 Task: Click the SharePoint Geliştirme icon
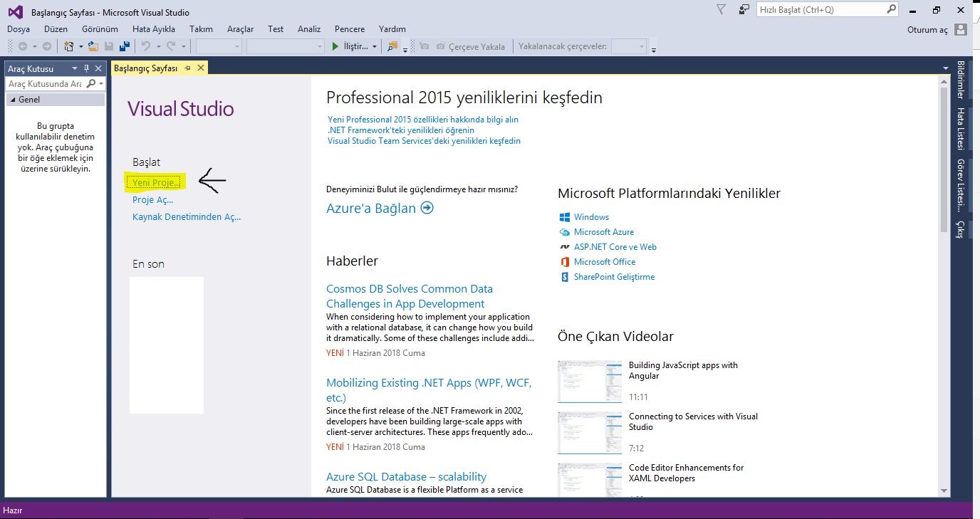click(x=565, y=277)
